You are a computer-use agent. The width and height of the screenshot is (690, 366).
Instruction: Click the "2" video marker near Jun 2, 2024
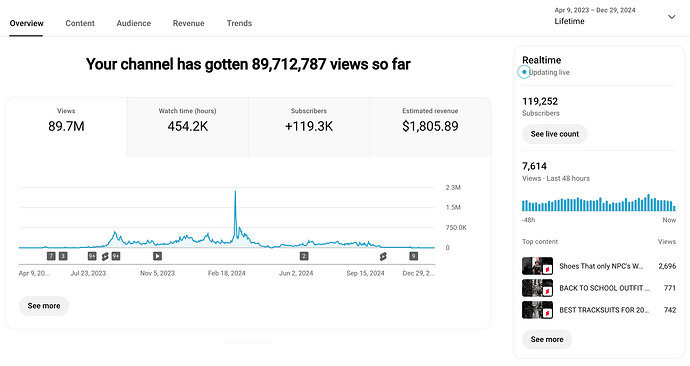304,256
